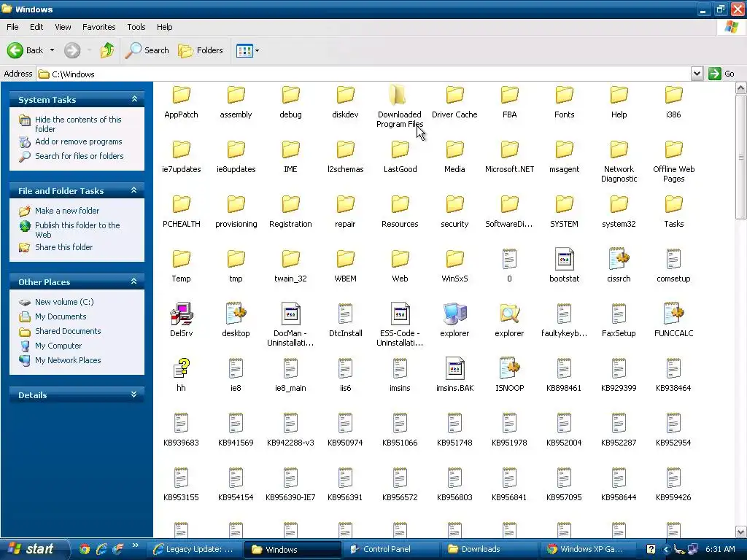747x560 pixels.
Task: Launch Chrome from Quick Launch
Action: (85, 549)
